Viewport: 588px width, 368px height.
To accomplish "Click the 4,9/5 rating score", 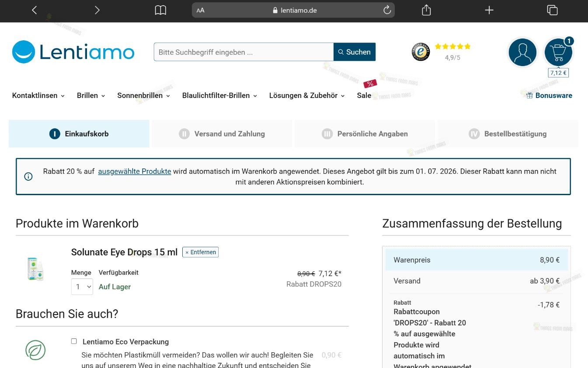I will click(x=452, y=58).
